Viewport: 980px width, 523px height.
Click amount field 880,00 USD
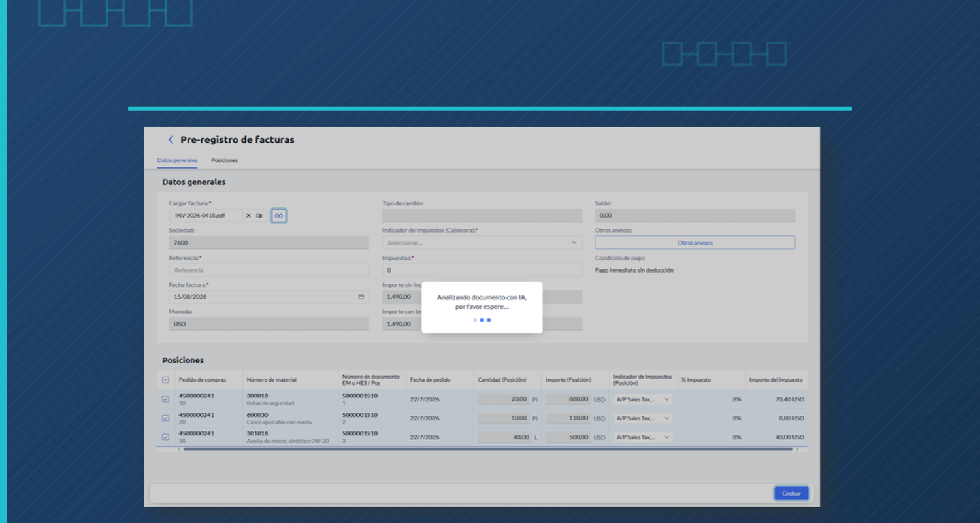[568, 399]
